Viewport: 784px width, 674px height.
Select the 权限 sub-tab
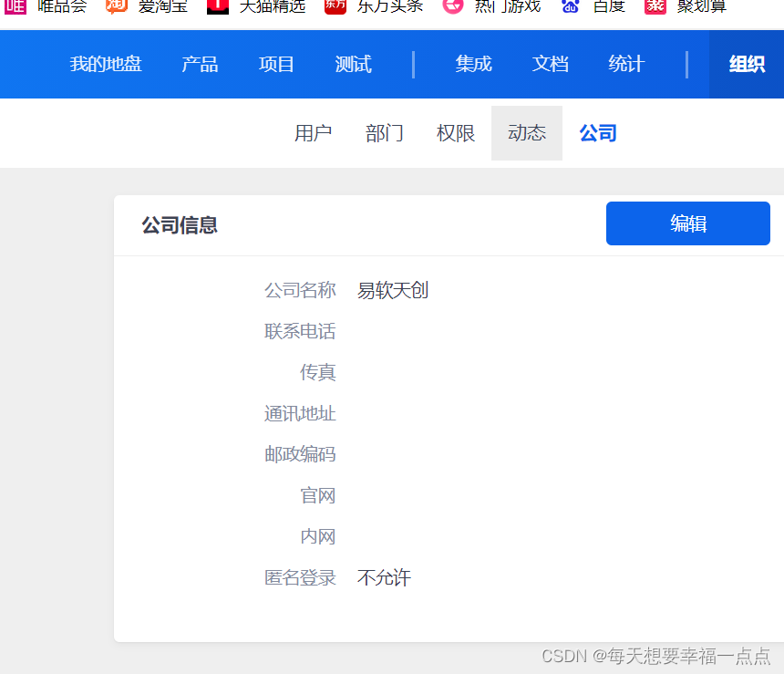tap(456, 133)
